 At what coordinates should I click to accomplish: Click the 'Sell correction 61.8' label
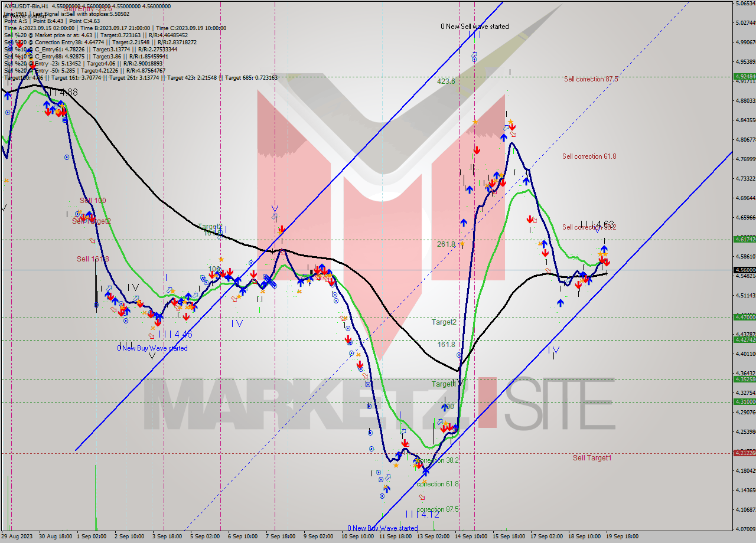tap(589, 156)
